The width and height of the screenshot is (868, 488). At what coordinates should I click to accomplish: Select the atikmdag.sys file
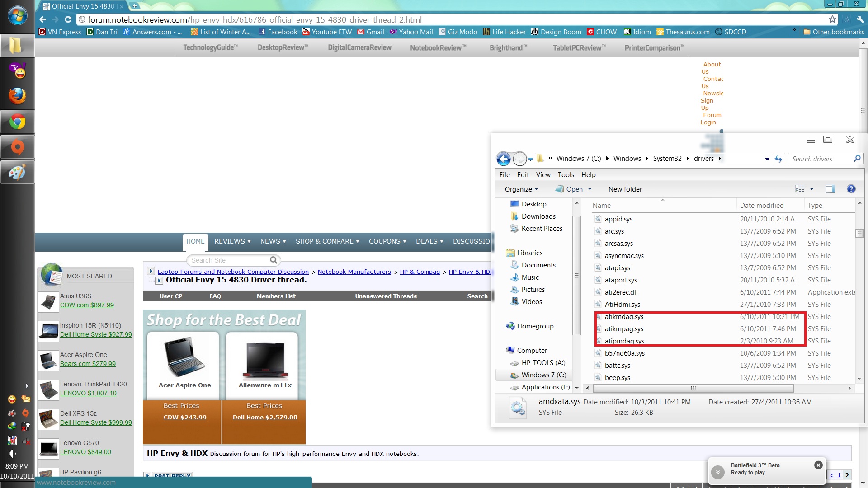pos(624,317)
